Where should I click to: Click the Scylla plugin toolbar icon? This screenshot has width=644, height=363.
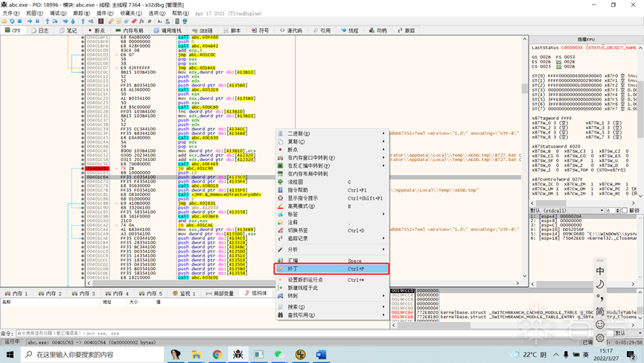(x=101, y=21)
